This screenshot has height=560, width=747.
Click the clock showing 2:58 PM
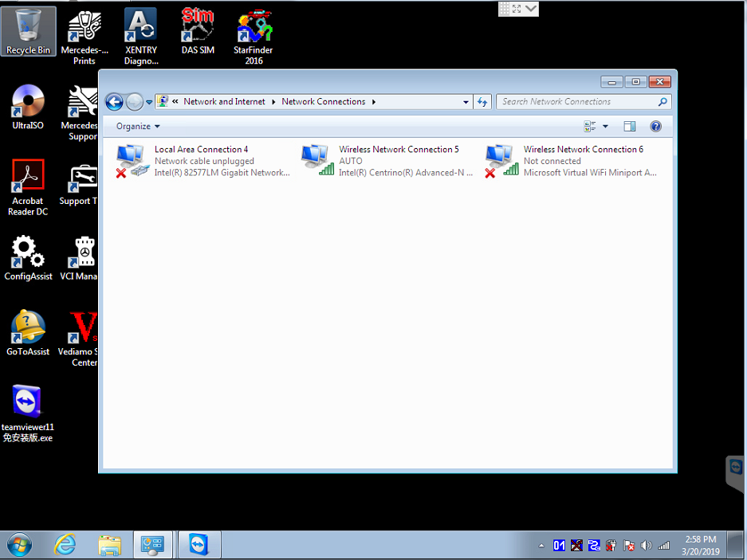pyautogui.click(x=701, y=539)
